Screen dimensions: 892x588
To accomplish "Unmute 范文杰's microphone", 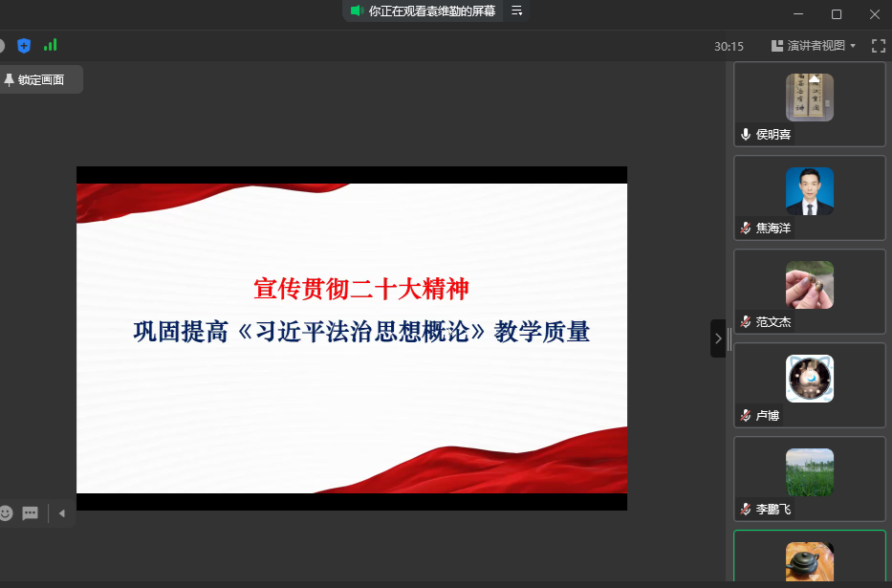I will pos(745,322).
